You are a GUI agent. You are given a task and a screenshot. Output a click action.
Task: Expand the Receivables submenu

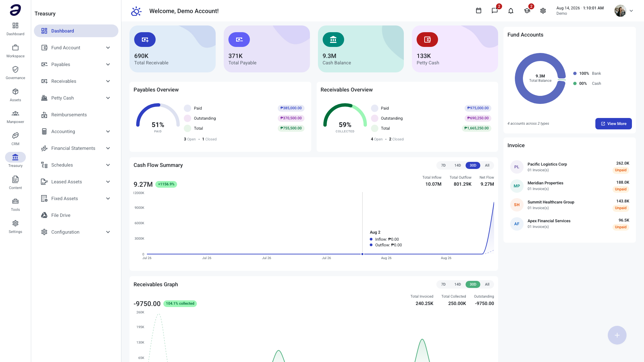108,81
